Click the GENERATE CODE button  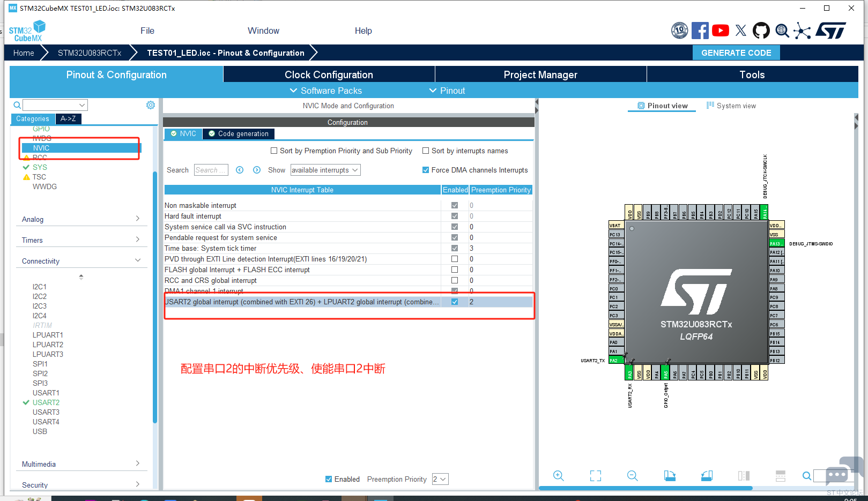point(736,53)
